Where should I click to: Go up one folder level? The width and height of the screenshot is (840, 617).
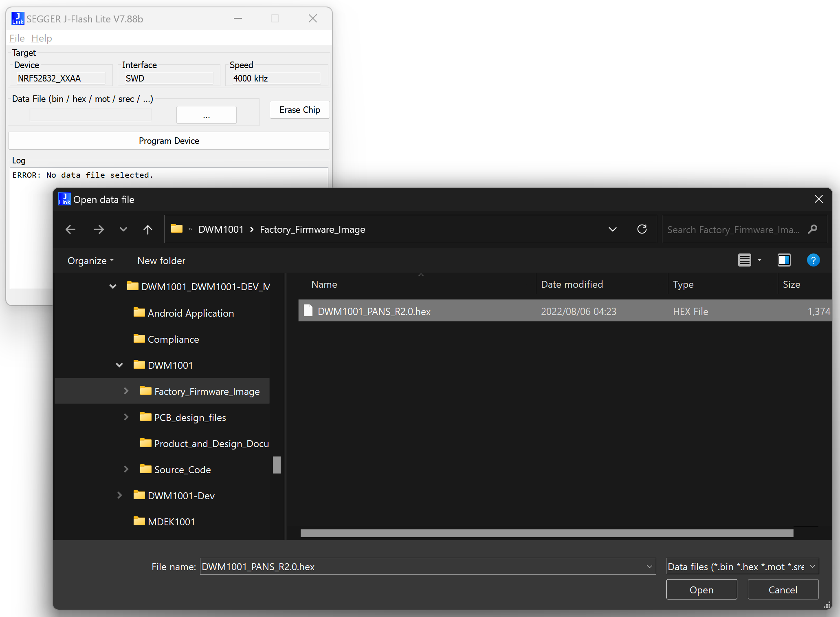[x=148, y=229]
